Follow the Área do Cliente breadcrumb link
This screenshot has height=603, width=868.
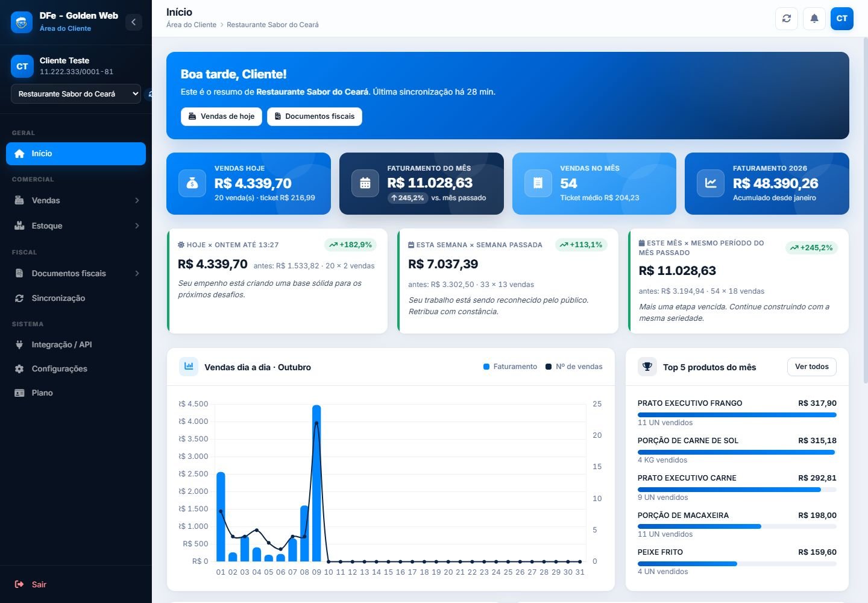coord(191,25)
